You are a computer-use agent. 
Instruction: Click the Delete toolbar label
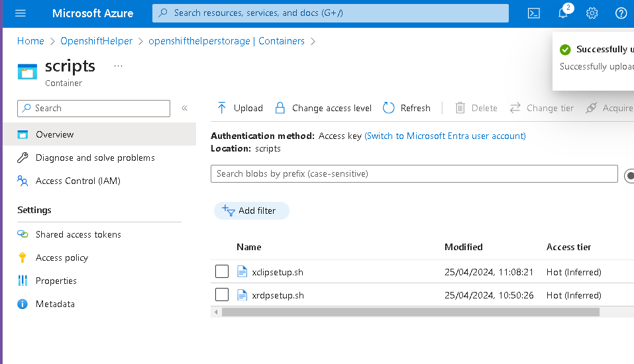[x=484, y=108]
